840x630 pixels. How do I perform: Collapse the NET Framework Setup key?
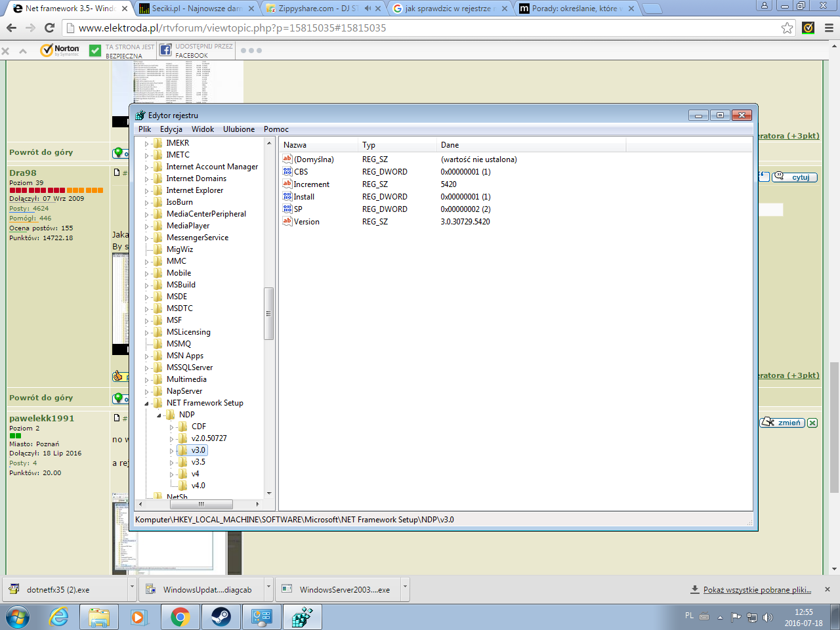[x=147, y=403]
